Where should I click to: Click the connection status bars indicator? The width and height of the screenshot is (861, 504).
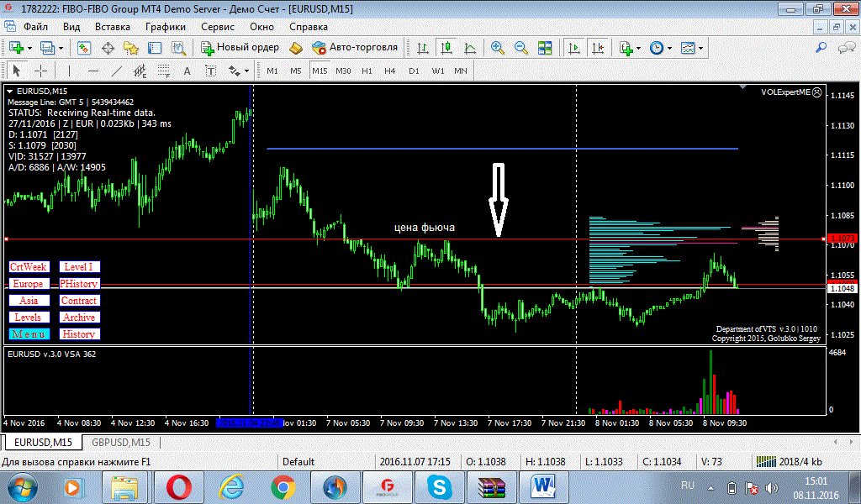(766, 461)
